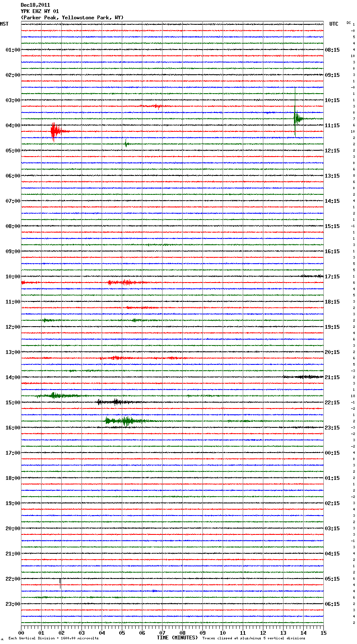The height and width of the screenshot is (644, 357).
Task: Click the 08:15 UTC time label
Action: (332, 50)
